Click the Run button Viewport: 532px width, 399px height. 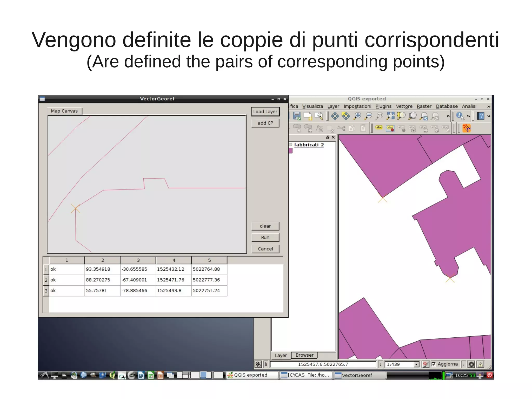pyautogui.click(x=265, y=238)
